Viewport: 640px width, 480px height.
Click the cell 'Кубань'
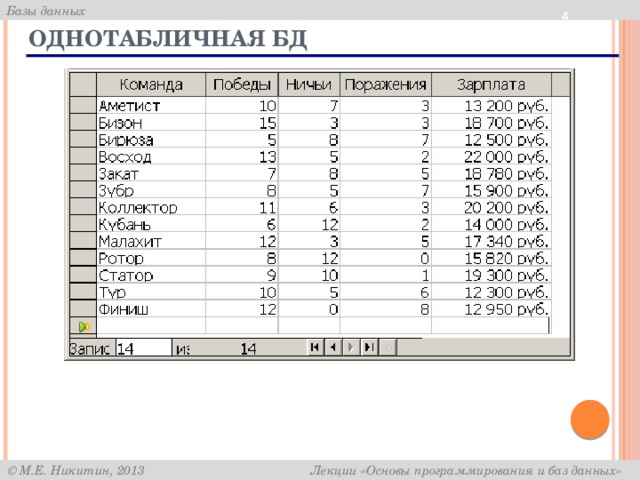click(x=151, y=224)
